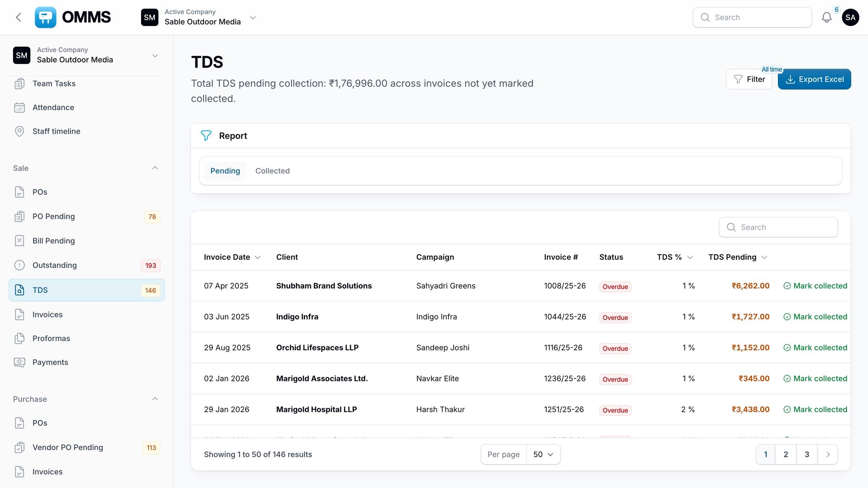This screenshot has width=868, height=488.
Task: Expand sidebar Active Company selector
Action: pos(87,55)
